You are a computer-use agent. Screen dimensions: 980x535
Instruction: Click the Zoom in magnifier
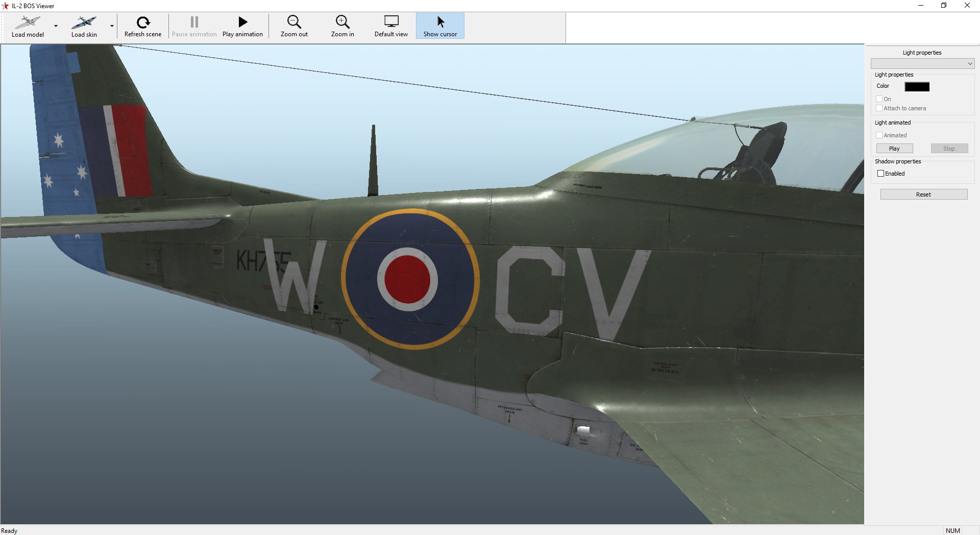(x=342, y=22)
